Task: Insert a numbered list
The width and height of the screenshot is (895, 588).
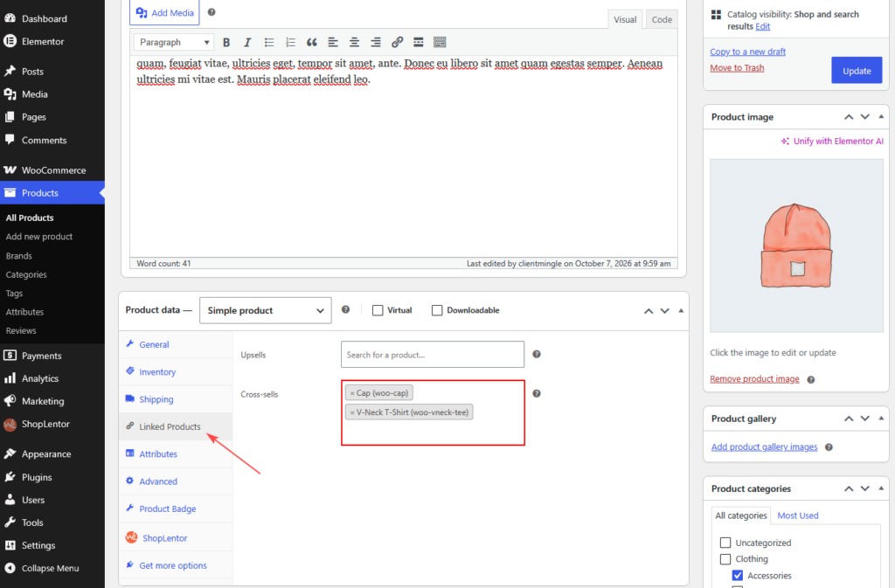Action: [x=290, y=42]
